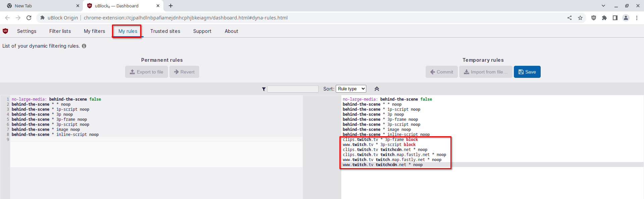Collapse rules with double chevron icon
Image resolution: width=644 pixels, height=199 pixels.
(x=377, y=89)
